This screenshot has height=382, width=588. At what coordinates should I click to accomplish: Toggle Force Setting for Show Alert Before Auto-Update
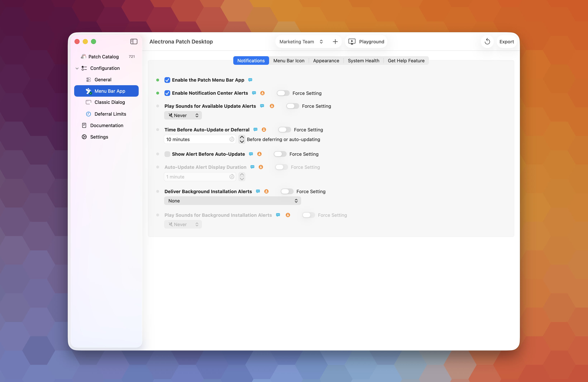280,154
